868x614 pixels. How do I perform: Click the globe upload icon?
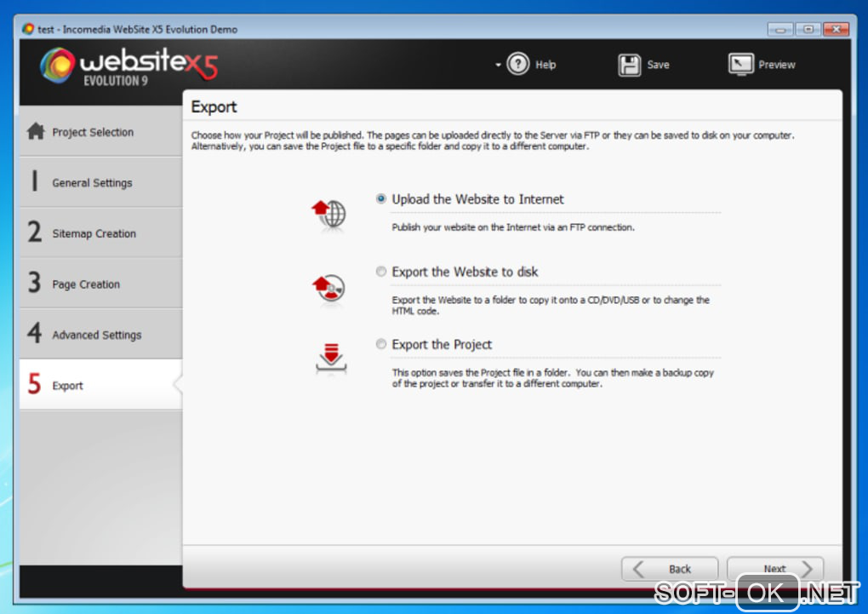(x=329, y=215)
